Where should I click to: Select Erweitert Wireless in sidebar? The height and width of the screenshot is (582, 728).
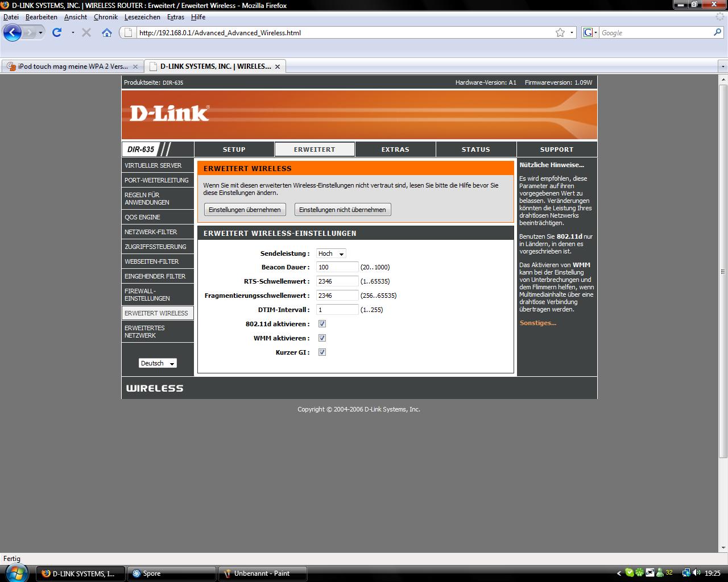tap(158, 313)
